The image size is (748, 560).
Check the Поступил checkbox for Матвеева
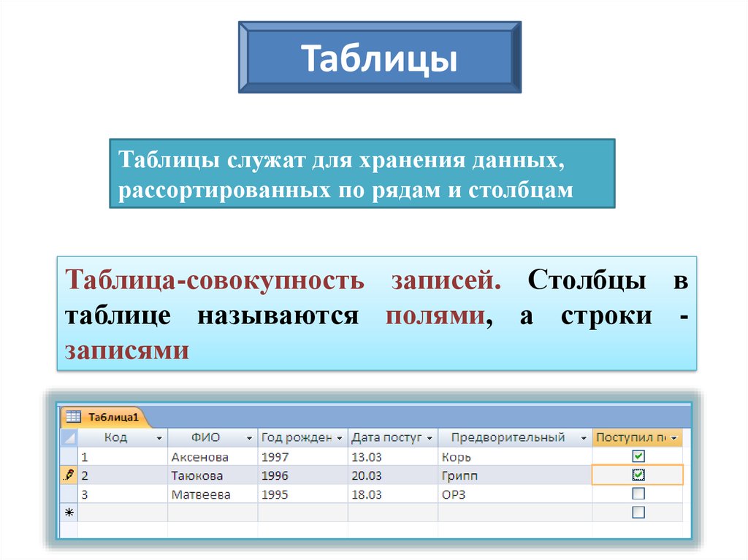(638, 494)
